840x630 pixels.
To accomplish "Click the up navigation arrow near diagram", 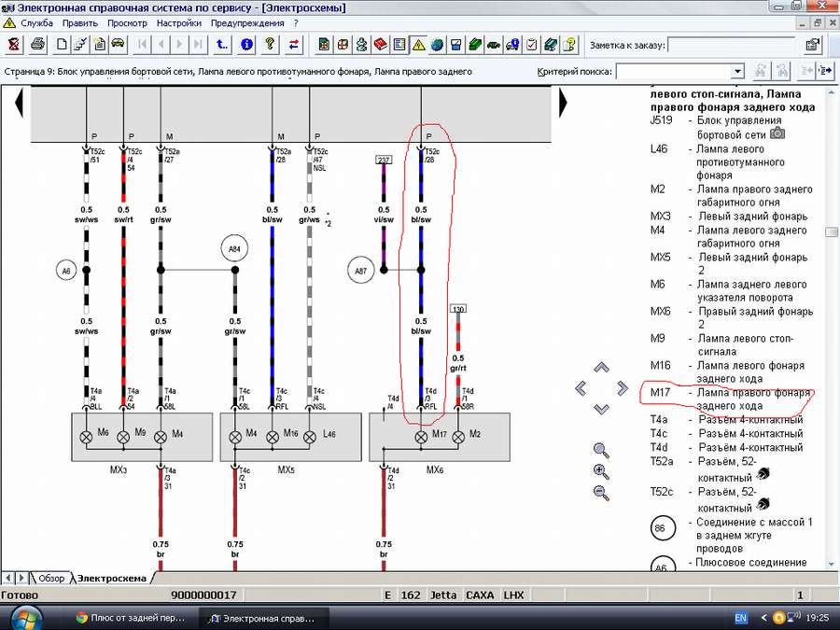I will (x=601, y=368).
